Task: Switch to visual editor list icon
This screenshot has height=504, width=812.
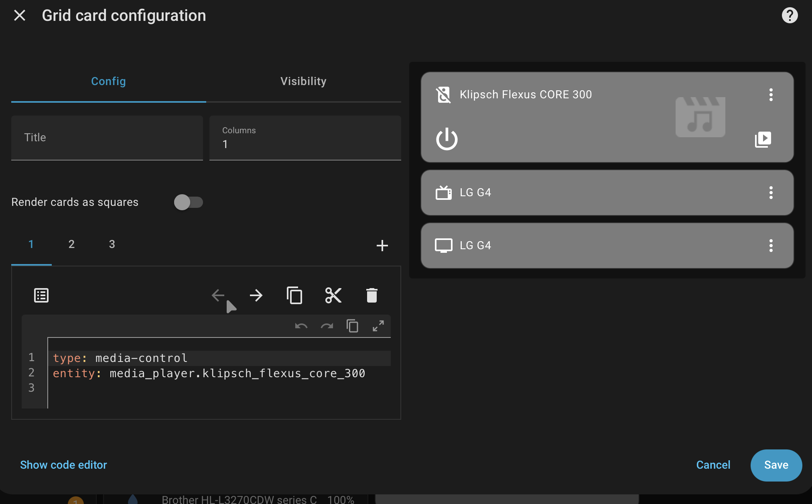Action: (41, 296)
